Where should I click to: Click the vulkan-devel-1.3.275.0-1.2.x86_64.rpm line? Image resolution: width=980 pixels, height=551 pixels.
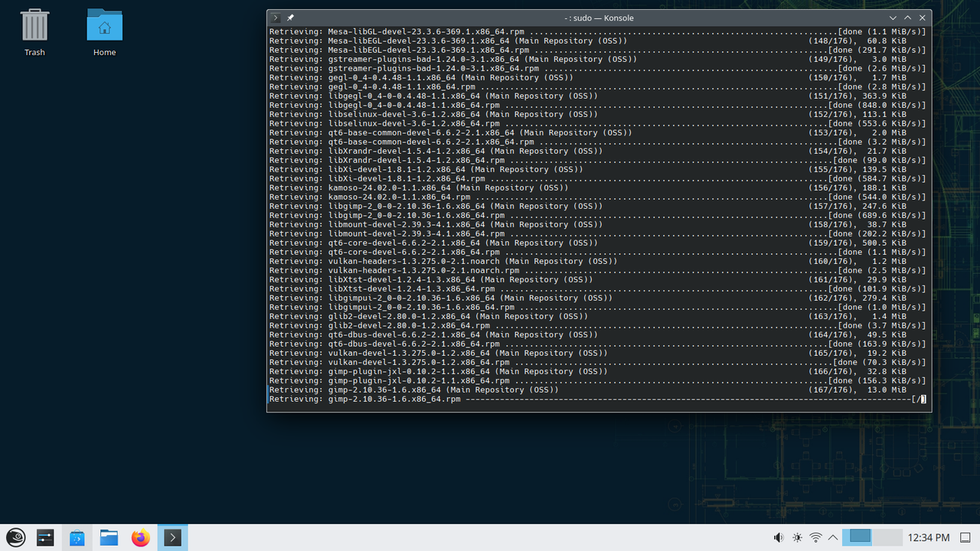pyautogui.click(x=597, y=362)
